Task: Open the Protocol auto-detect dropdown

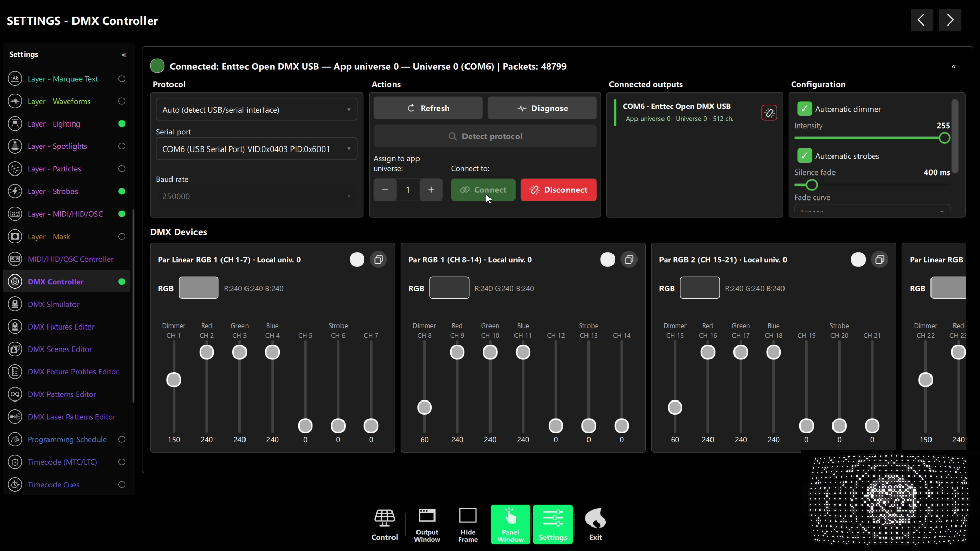Action: pyautogui.click(x=256, y=110)
